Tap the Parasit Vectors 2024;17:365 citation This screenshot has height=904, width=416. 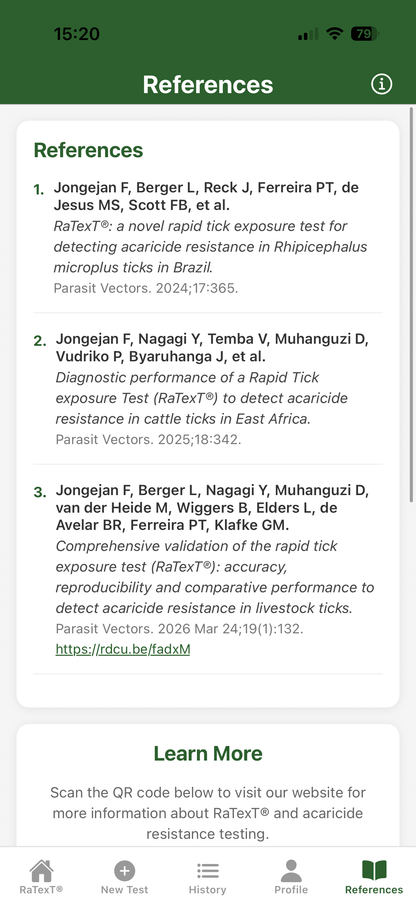(x=146, y=288)
